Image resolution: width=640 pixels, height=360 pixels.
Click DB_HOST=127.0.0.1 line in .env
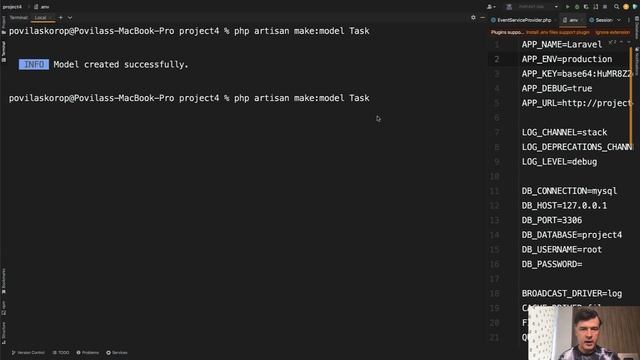pos(564,206)
